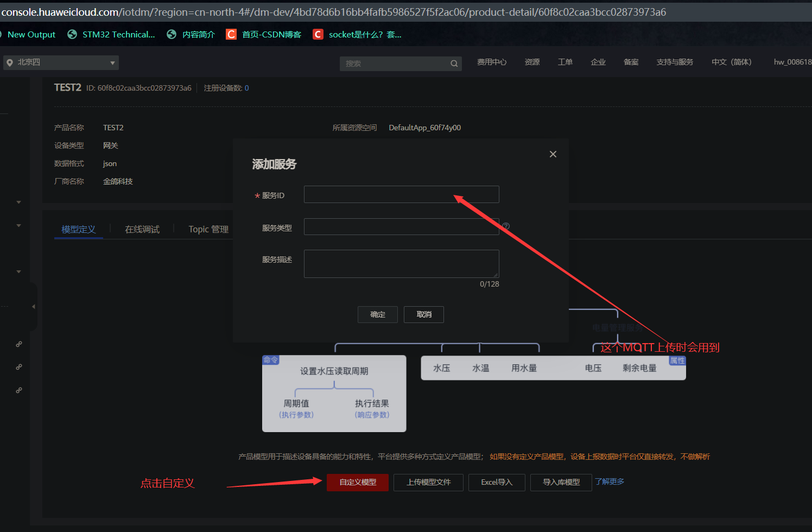Open the hw_008618 account menu
This screenshot has height=532, width=812.
coord(792,62)
